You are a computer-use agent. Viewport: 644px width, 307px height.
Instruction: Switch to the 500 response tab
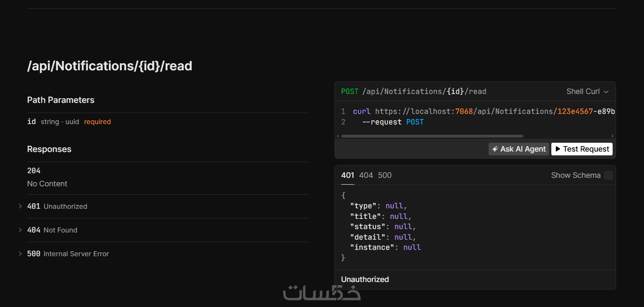(x=385, y=175)
